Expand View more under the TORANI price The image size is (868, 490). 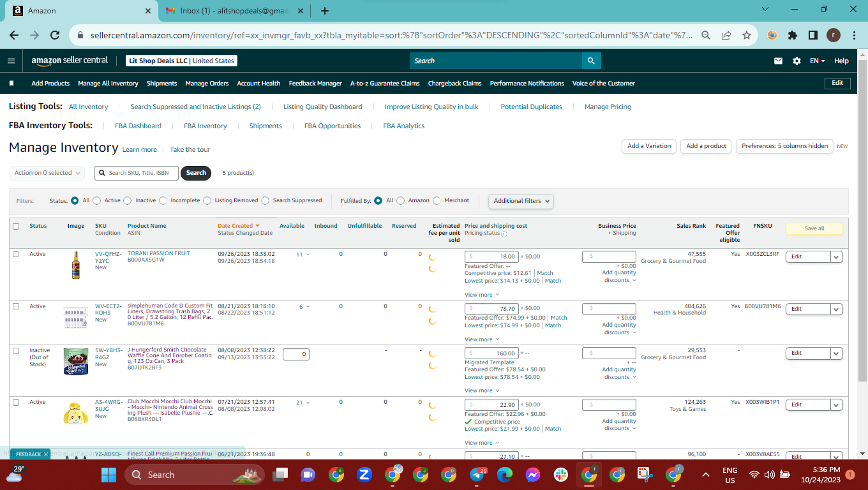coord(481,295)
